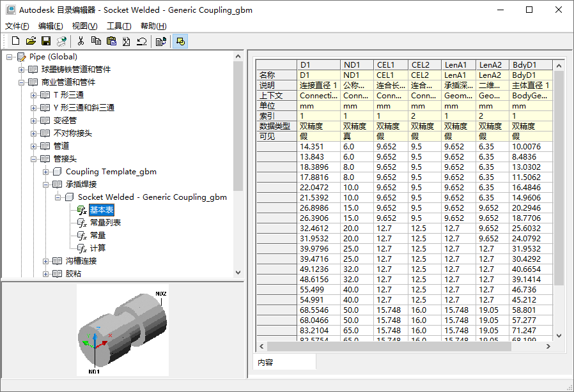Select the 基本表 tree item
The width and height of the screenshot is (574, 392).
(102, 209)
